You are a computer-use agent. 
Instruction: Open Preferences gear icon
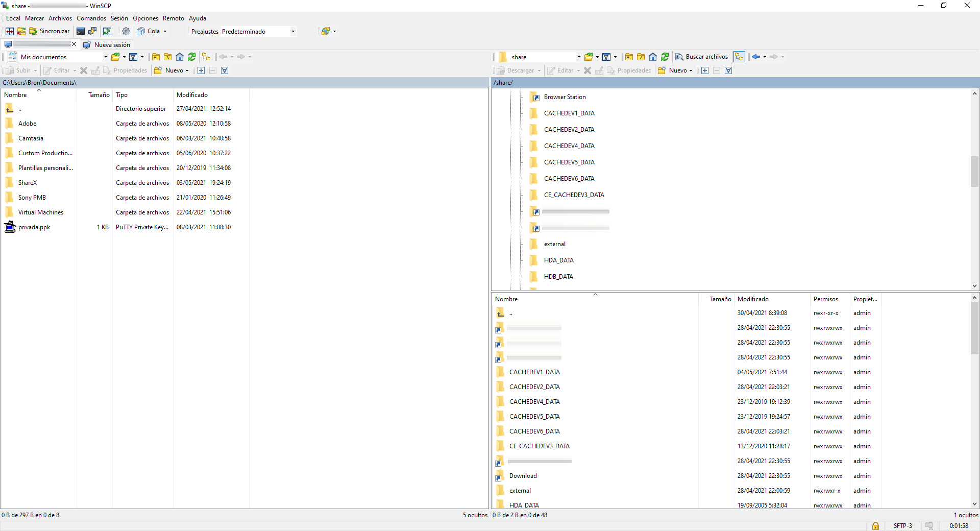pos(126,31)
